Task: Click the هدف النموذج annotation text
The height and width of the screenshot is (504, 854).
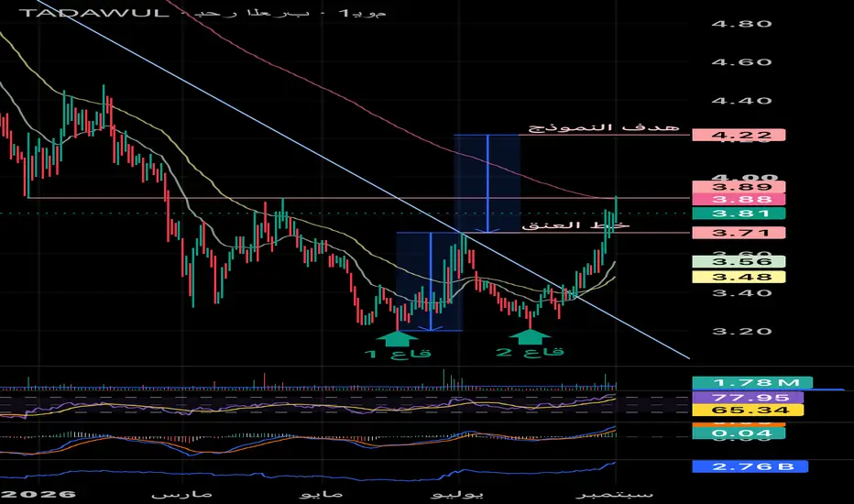Action: 604,127
